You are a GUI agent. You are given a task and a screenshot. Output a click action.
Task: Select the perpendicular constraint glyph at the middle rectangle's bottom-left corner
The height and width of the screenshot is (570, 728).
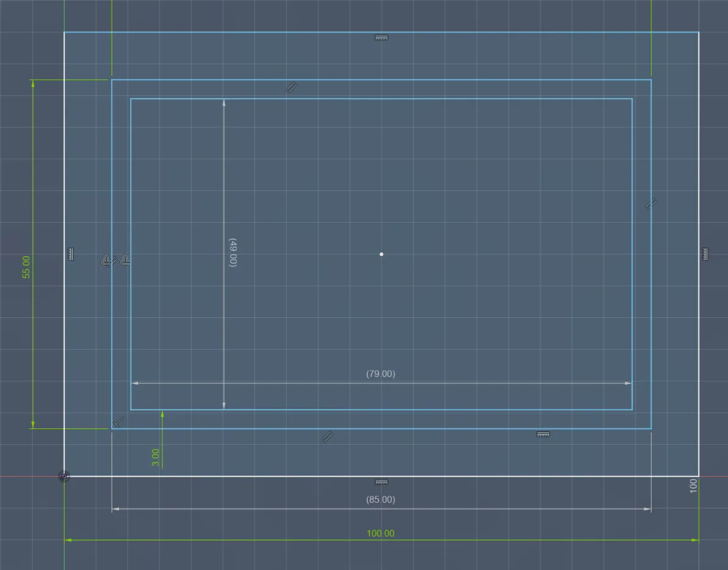pos(118,422)
